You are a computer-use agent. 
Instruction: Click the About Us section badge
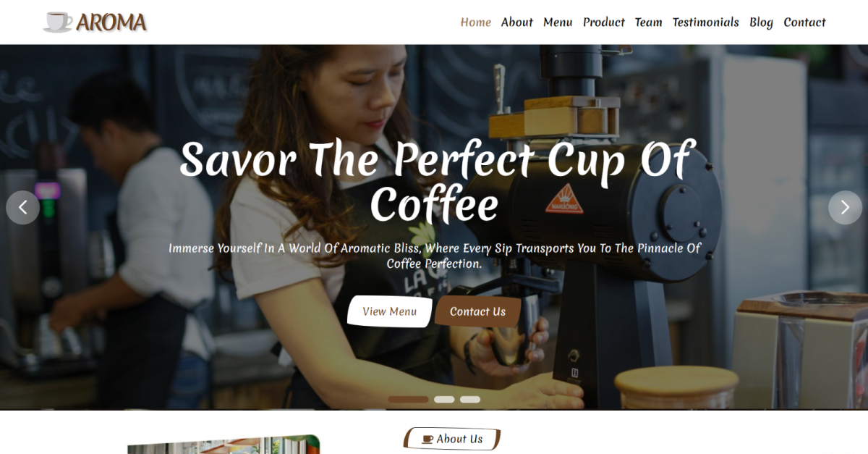point(452,439)
